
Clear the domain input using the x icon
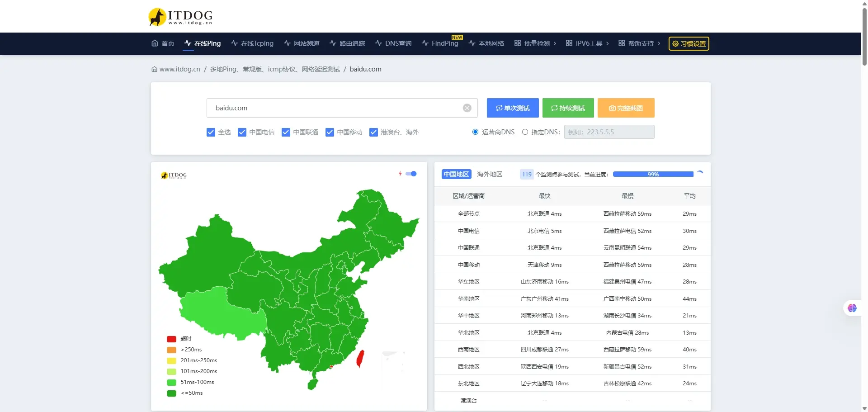point(467,108)
